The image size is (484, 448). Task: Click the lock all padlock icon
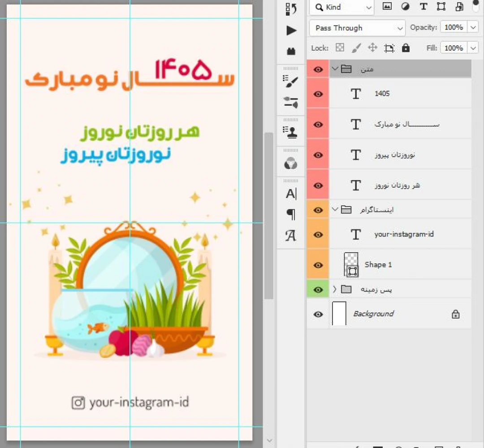tap(406, 48)
